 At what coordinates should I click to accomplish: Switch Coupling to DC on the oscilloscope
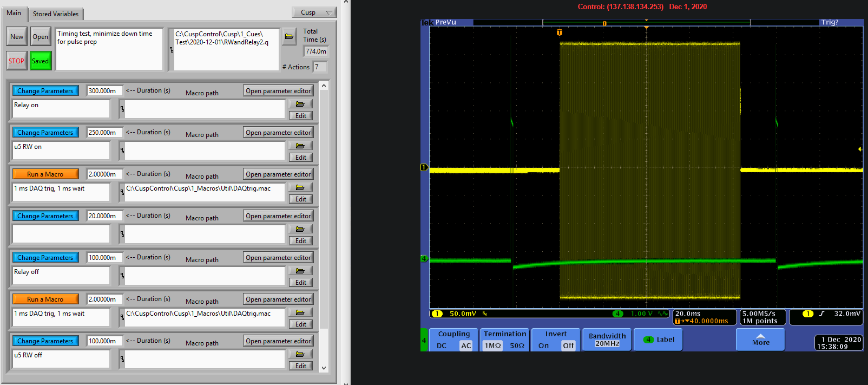pos(442,345)
